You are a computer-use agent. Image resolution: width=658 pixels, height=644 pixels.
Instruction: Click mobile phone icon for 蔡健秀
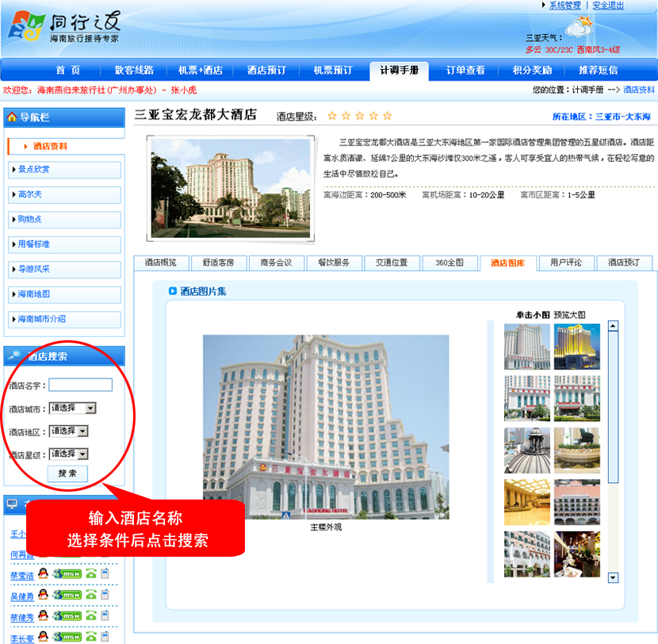[x=105, y=615]
